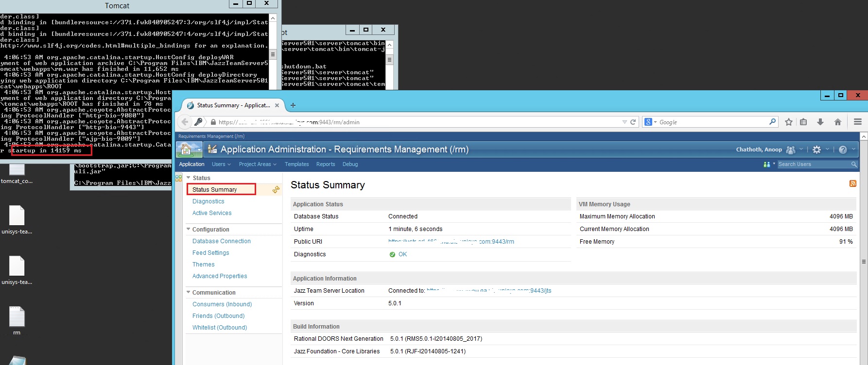Screen dimensions: 868x365
Task: Expand the Users dropdown menu
Action: coord(221,164)
